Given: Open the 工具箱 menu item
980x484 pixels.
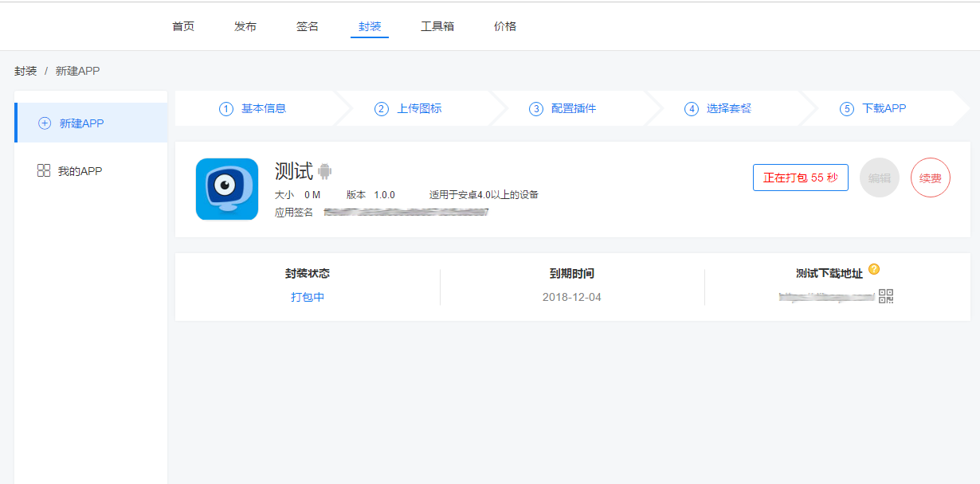Looking at the screenshot, I should [437, 26].
